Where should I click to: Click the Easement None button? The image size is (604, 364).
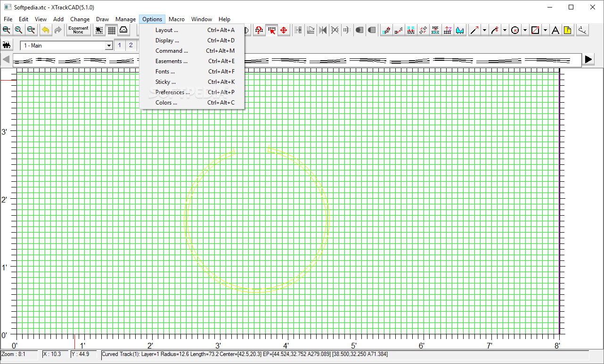[78, 30]
